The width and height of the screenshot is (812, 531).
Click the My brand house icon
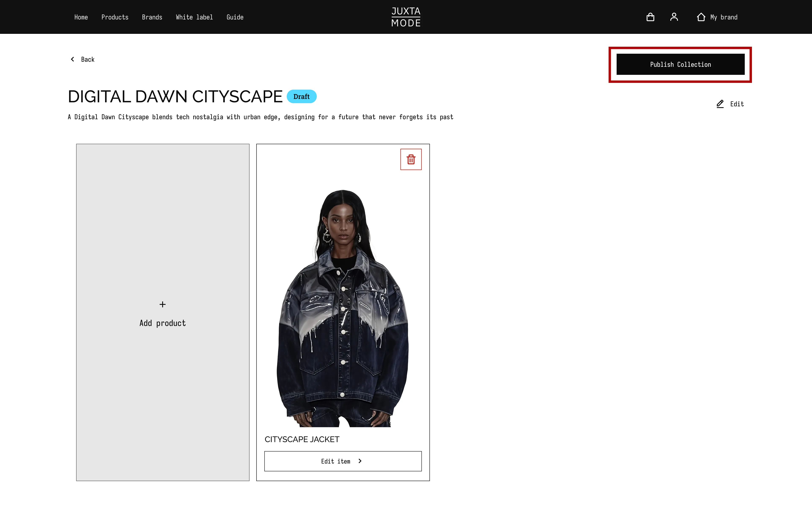click(x=701, y=17)
